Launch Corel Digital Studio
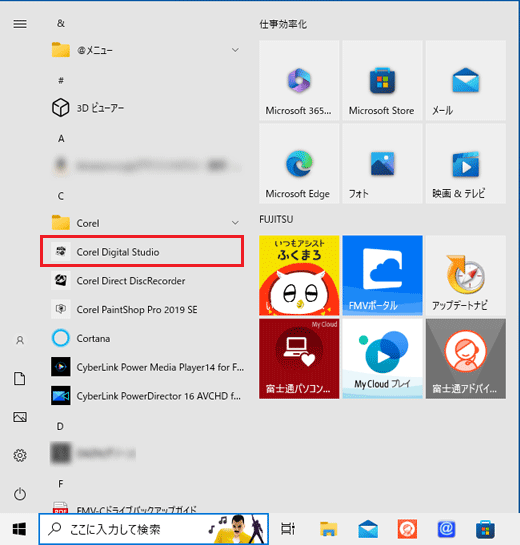520x545 pixels. [142, 252]
